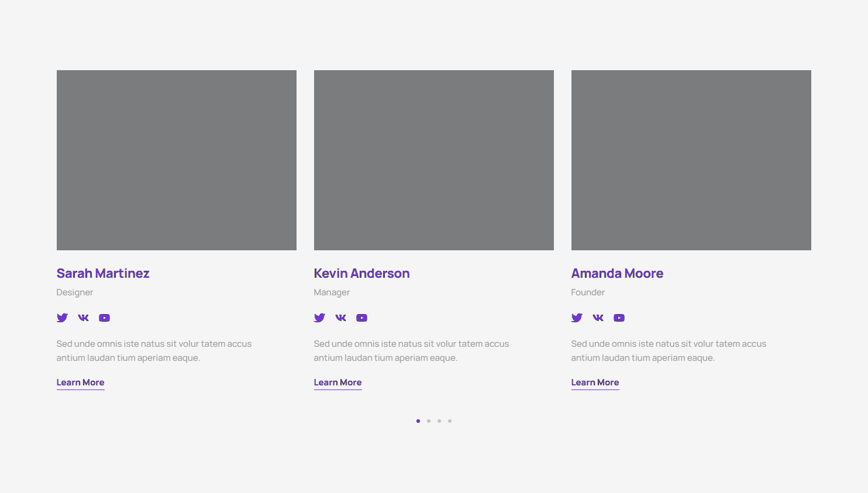Select Sarah Martinez's photo placeholder
The width and height of the screenshot is (868, 493).
pos(176,160)
